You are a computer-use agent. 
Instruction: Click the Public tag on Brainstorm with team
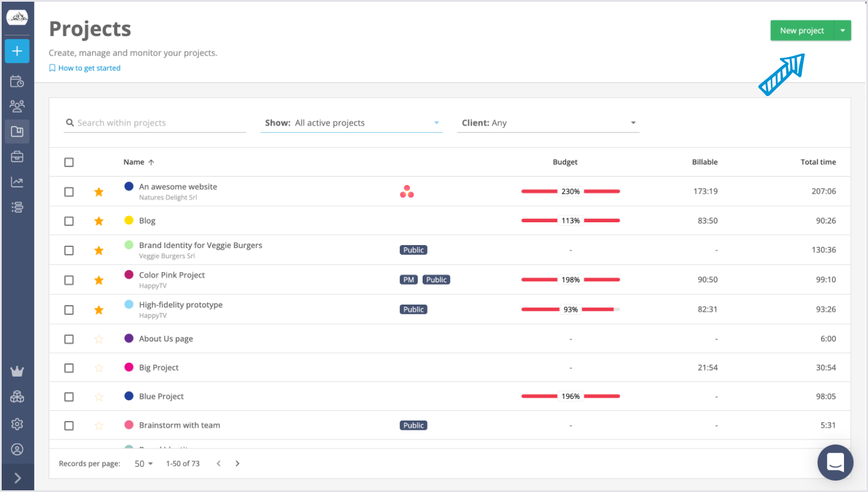coord(413,425)
